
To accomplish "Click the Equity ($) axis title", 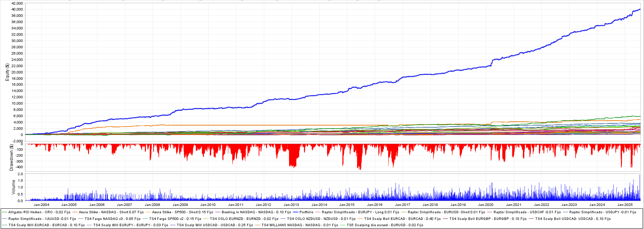I will tap(7, 72).
